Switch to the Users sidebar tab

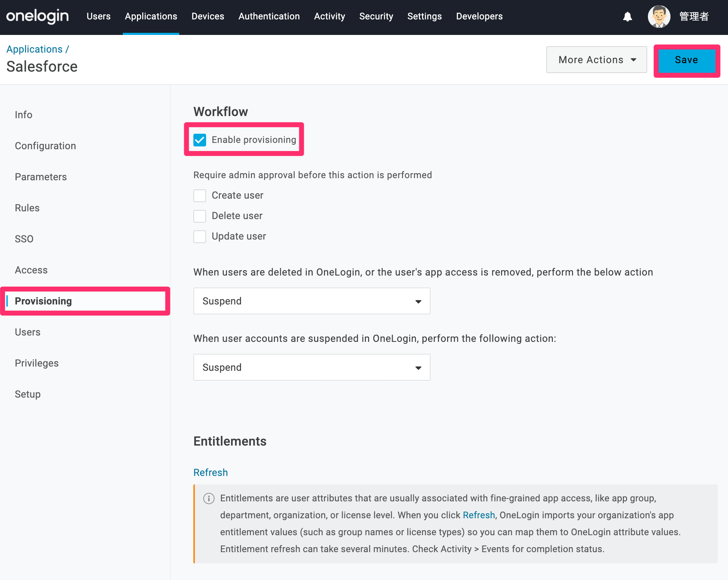pos(28,332)
